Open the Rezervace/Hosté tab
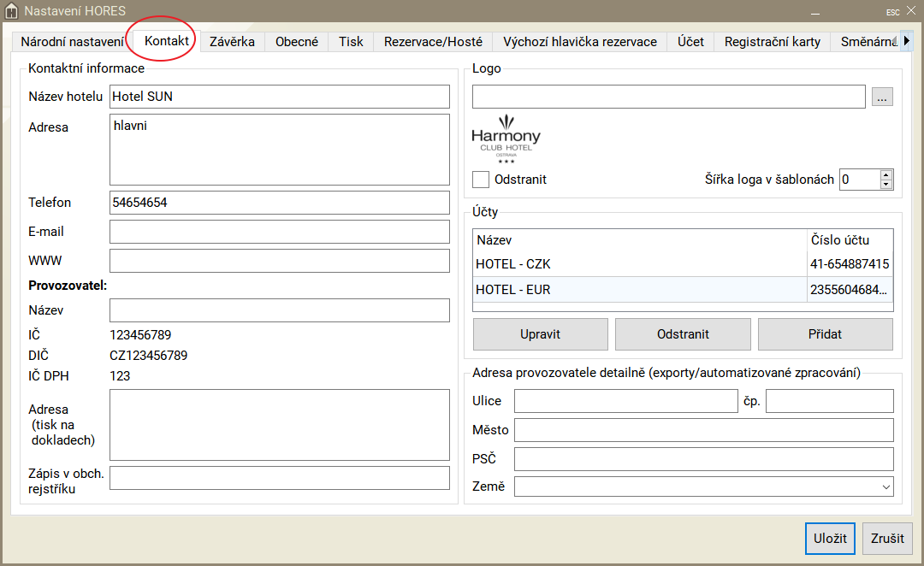The image size is (924, 566). pyautogui.click(x=433, y=42)
